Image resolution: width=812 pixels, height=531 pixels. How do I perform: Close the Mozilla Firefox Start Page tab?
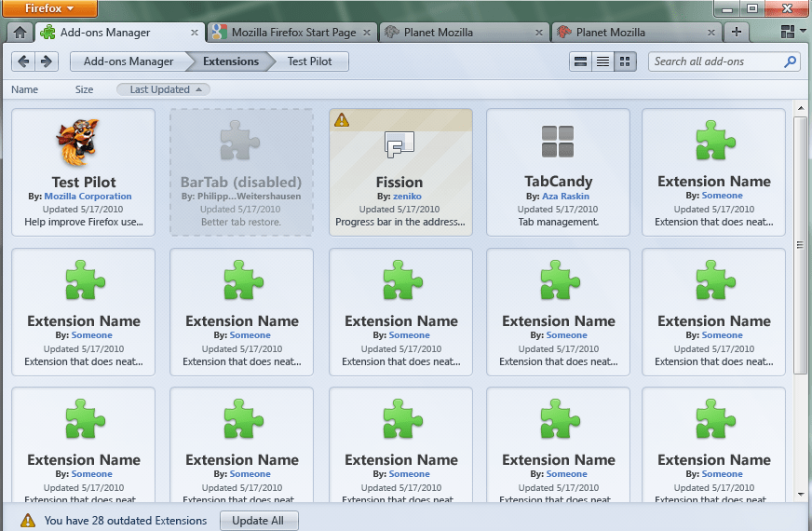pyautogui.click(x=367, y=33)
